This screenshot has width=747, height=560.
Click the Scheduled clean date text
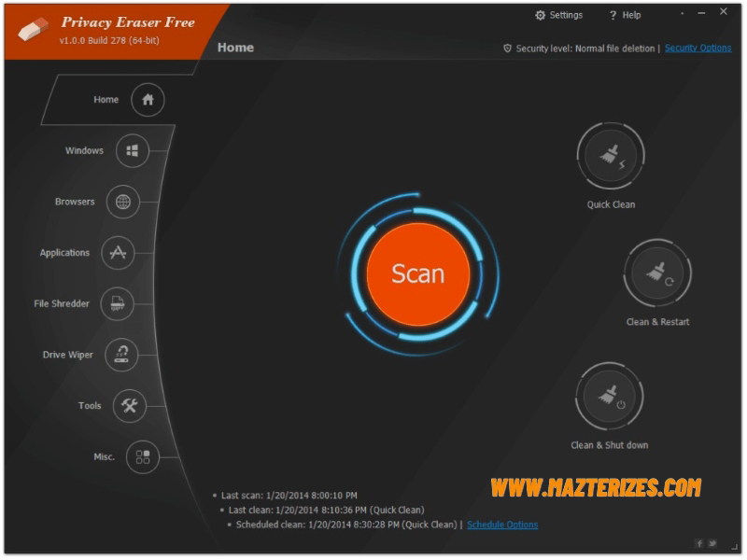[x=346, y=525]
